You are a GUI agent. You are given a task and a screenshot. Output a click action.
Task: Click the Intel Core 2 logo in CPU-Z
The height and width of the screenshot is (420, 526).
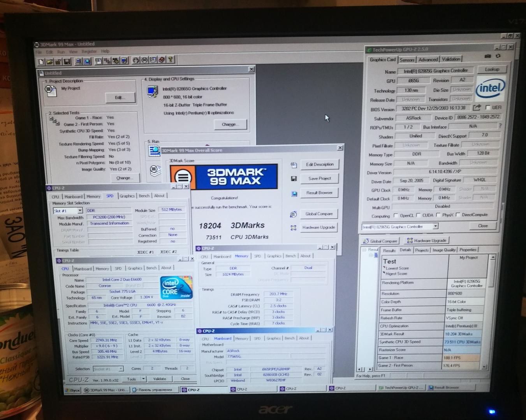176,288
